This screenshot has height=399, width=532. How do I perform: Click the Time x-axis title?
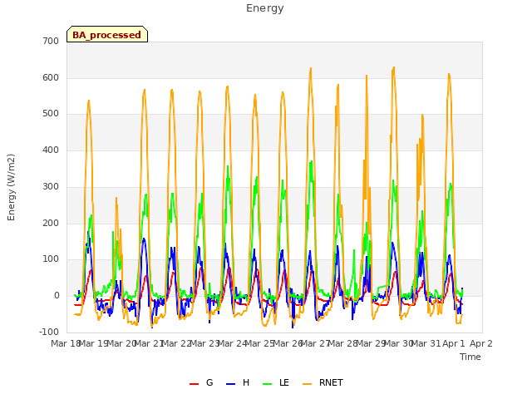pyautogui.click(x=470, y=357)
